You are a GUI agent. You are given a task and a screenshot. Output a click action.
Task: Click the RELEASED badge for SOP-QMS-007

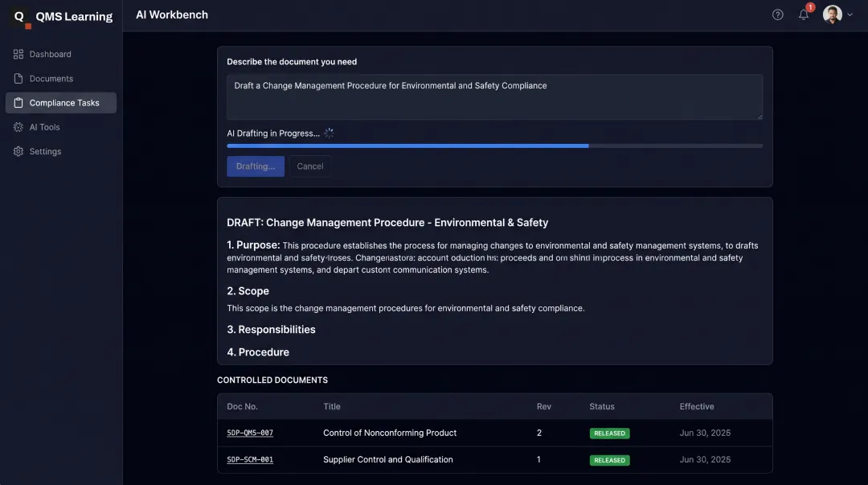(609, 434)
